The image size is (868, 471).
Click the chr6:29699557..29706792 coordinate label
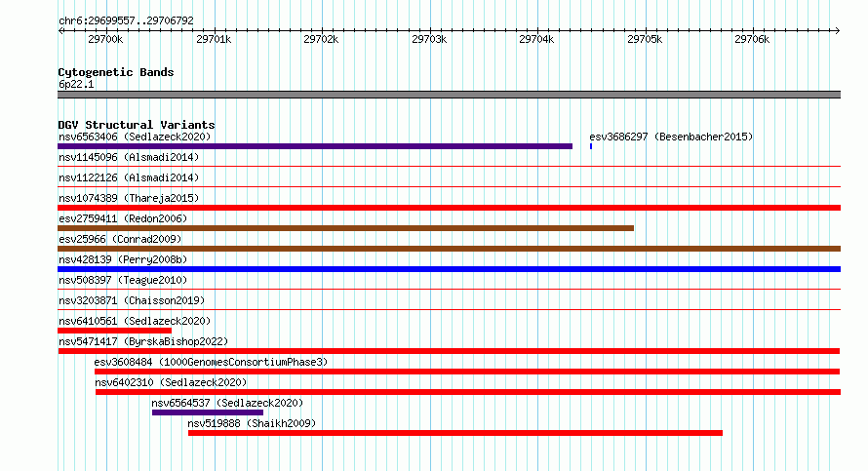126,21
